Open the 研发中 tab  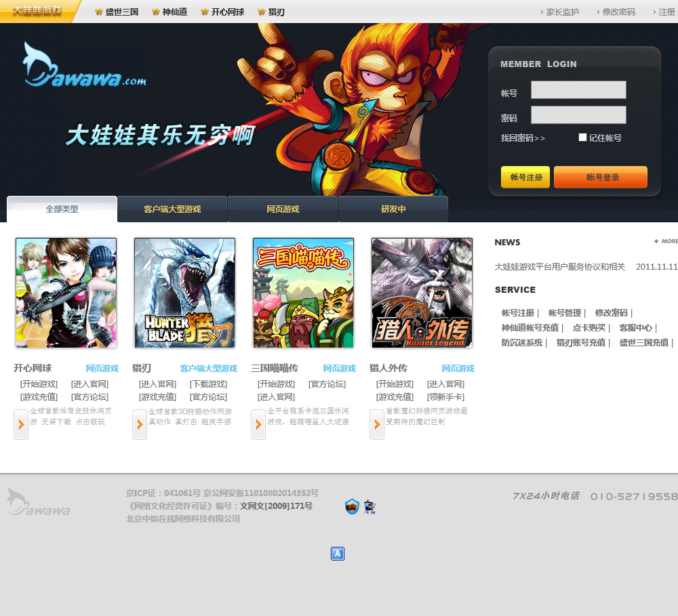coord(393,209)
